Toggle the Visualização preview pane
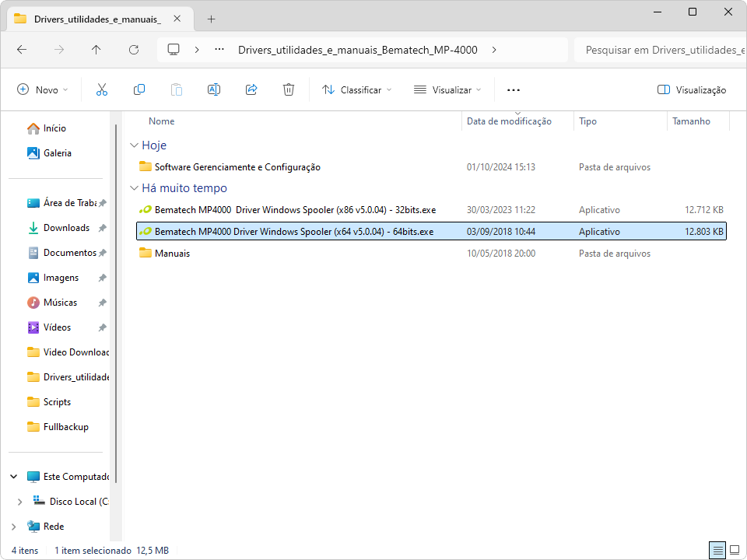Viewport: 747px width, 560px height. pyautogui.click(x=691, y=89)
